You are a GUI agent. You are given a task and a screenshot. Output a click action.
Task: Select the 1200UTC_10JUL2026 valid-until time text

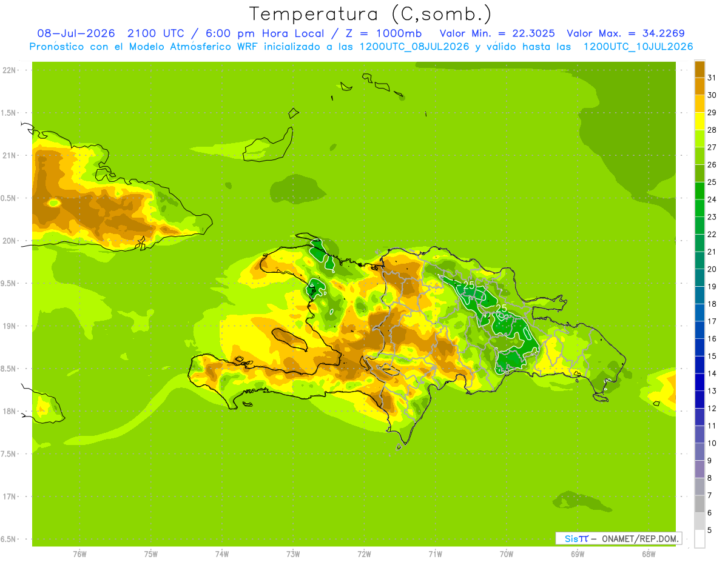coord(638,47)
